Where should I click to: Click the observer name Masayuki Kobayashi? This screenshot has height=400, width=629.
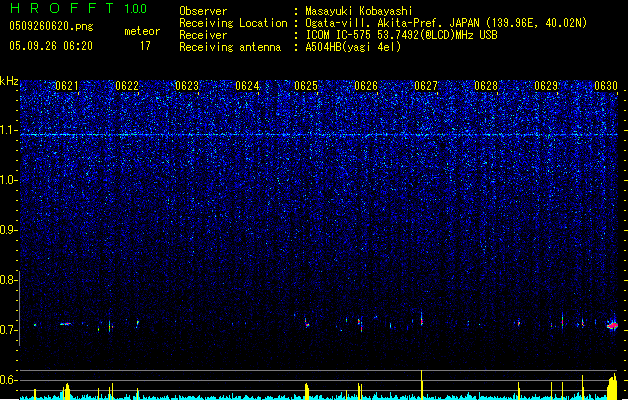pos(359,11)
